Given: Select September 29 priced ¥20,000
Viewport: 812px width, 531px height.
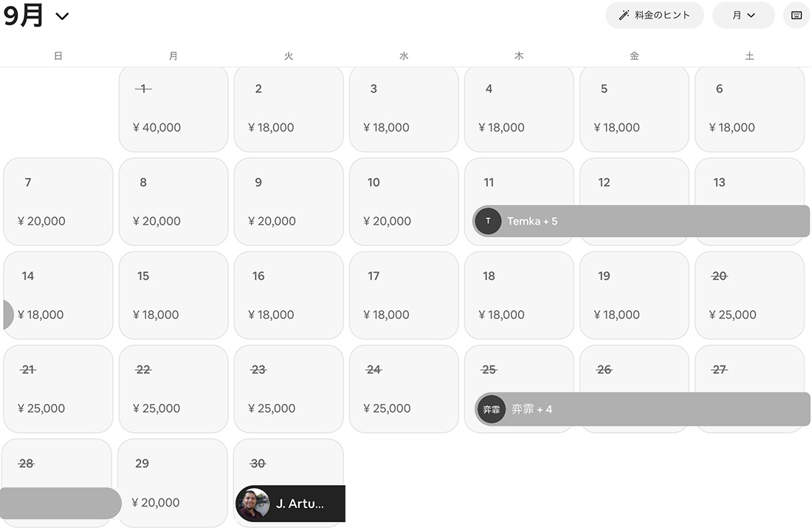Looking at the screenshot, I should click(173, 482).
